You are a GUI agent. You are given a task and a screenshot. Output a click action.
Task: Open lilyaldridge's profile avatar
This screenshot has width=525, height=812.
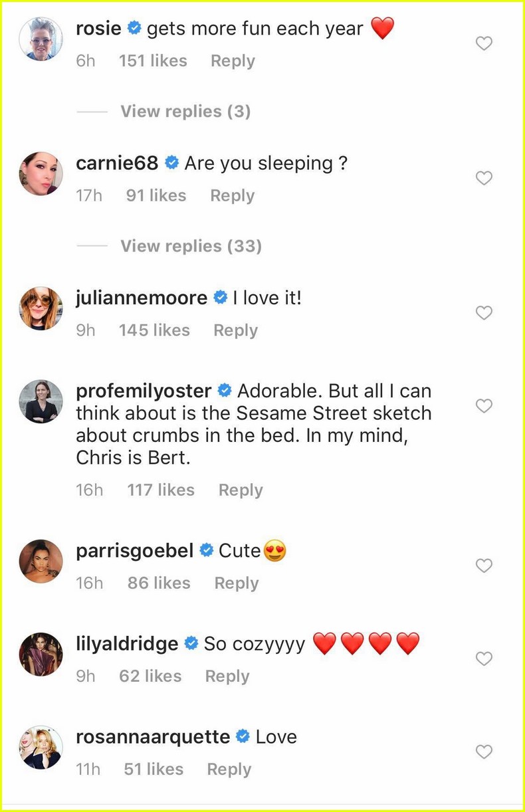(41, 654)
